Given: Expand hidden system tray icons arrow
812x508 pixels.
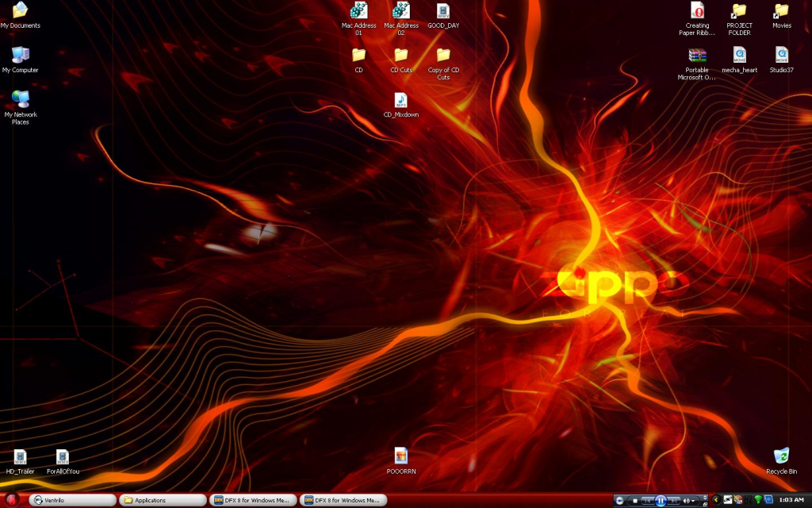Looking at the screenshot, I should click(x=717, y=500).
